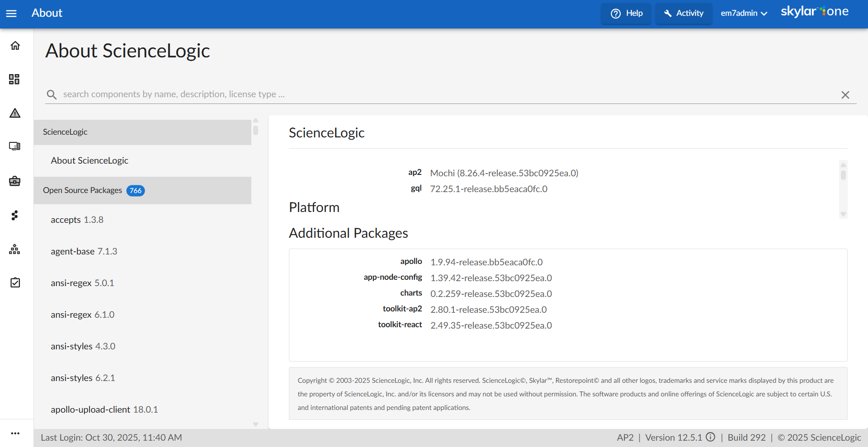Open the hamburger navigation menu

pyautogui.click(x=11, y=14)
